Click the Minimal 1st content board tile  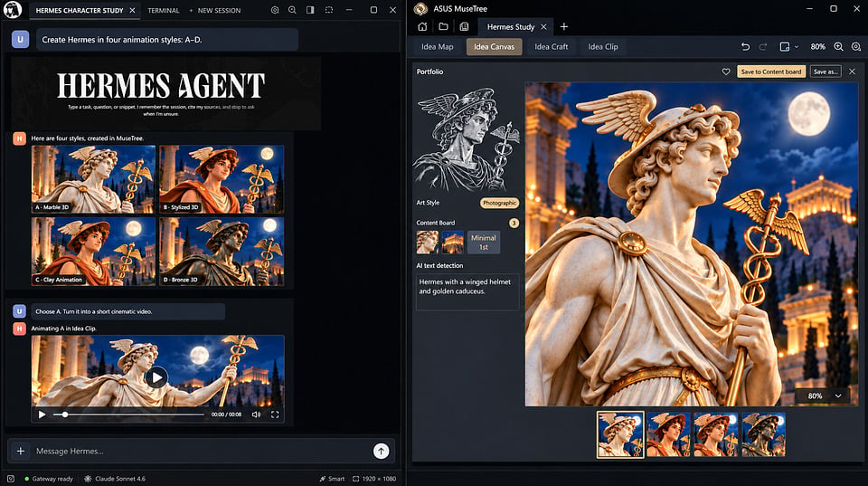click(483, 243)
